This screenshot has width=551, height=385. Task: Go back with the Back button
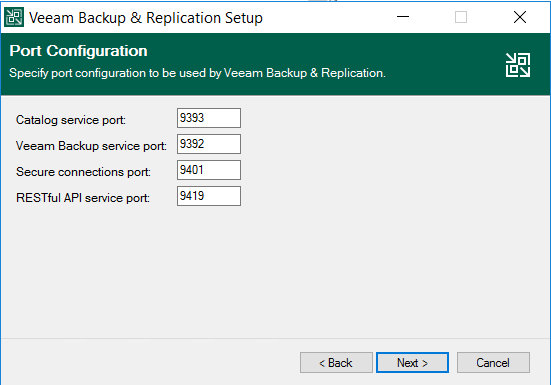[336, 363]
